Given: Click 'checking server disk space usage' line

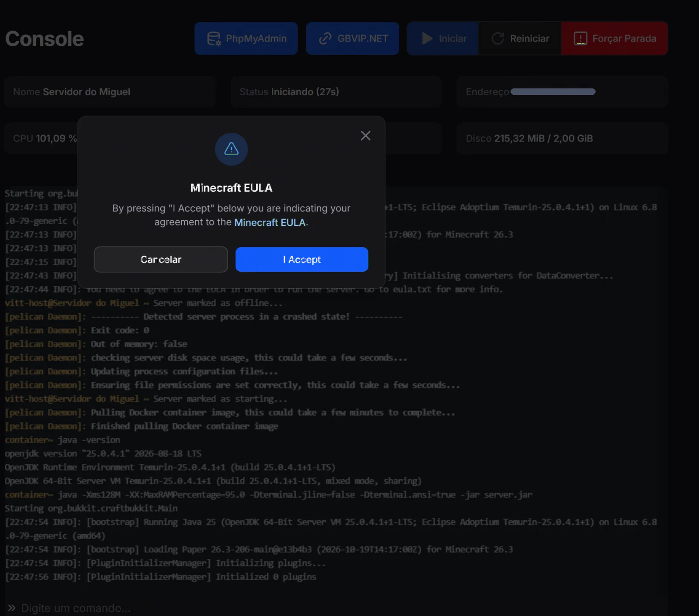Looking at the screenshot, I should pyautogui.click(x=206, y=358).
